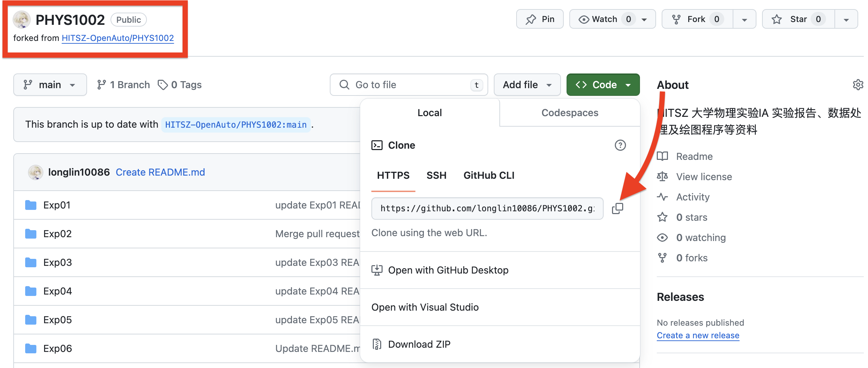Screen dimensions: 868x368
Task: Click the Exp01 folder icon
Action: coord(31,205)
